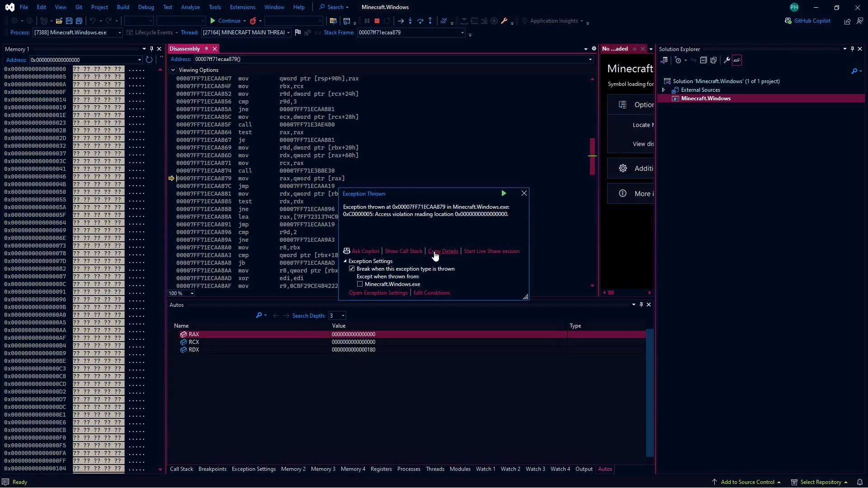Open the Thread dropdown
The height and width of the screenshot is (488, 868).
(x=288, y=33)
